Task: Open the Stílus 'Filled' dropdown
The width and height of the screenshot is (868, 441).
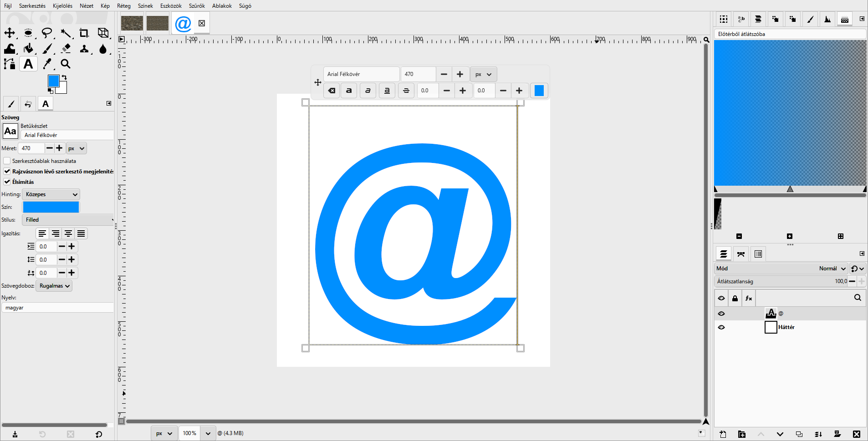Action: (68, 220)
